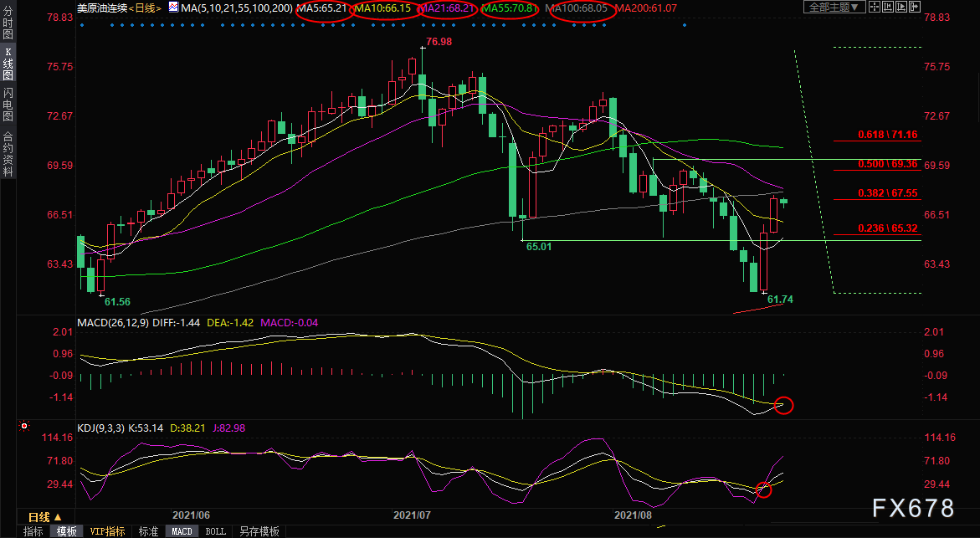
Task: Click the 0.500 \ 69.36 Fibonacci level
Action: click(x=887, y=164)
